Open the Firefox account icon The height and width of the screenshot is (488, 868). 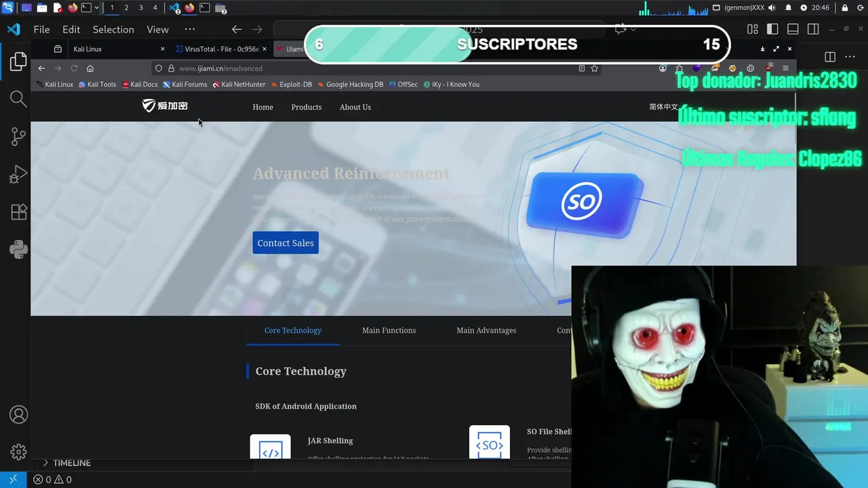(x=663, y=68)
